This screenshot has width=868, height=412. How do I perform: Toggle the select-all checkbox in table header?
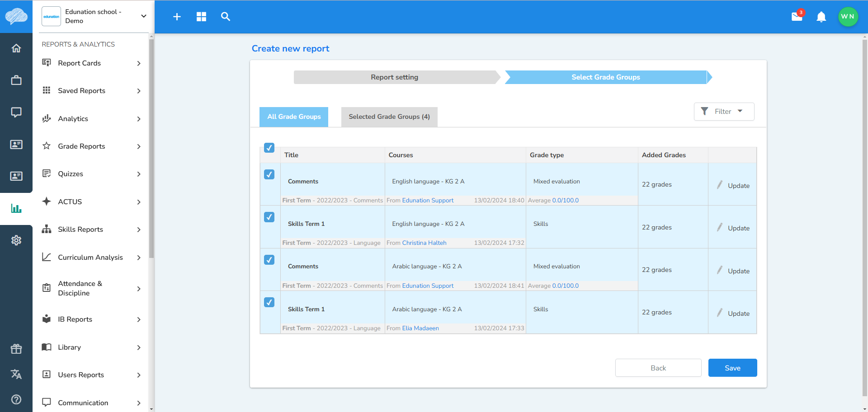click(x=269, y=148)
